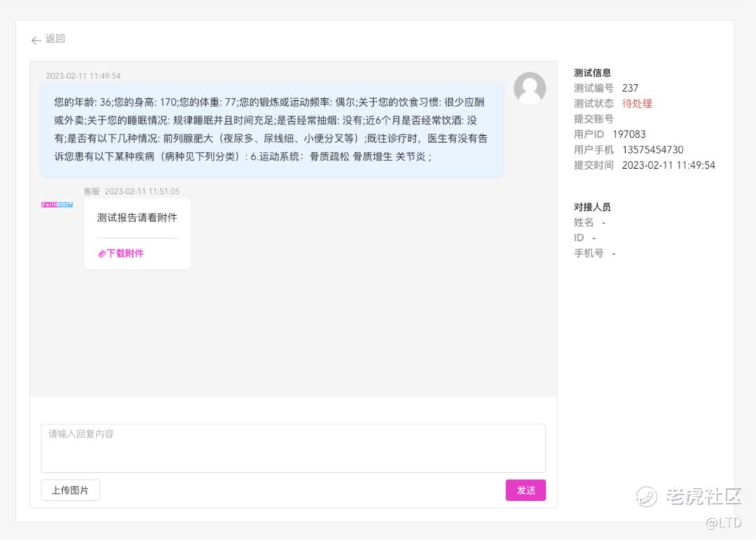
Task: Click the FertilDOC customer service logo
Action: (x=57, y=205)
